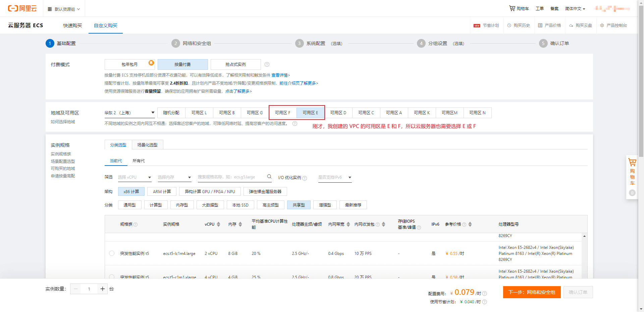The image size is (644, 312).
Task: Choose 包年包月 payment mode
Action: [129, 64]
